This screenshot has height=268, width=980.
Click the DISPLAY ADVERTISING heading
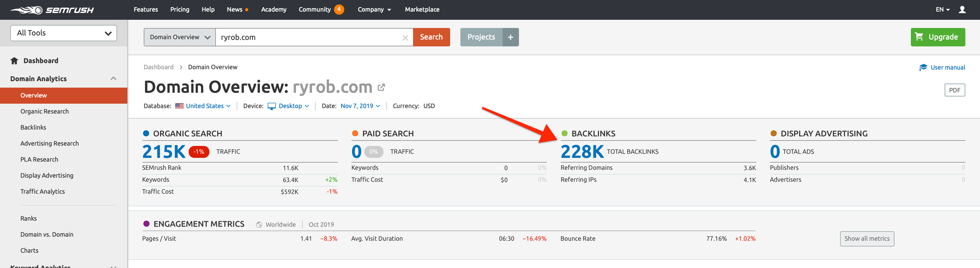(824, 134)
